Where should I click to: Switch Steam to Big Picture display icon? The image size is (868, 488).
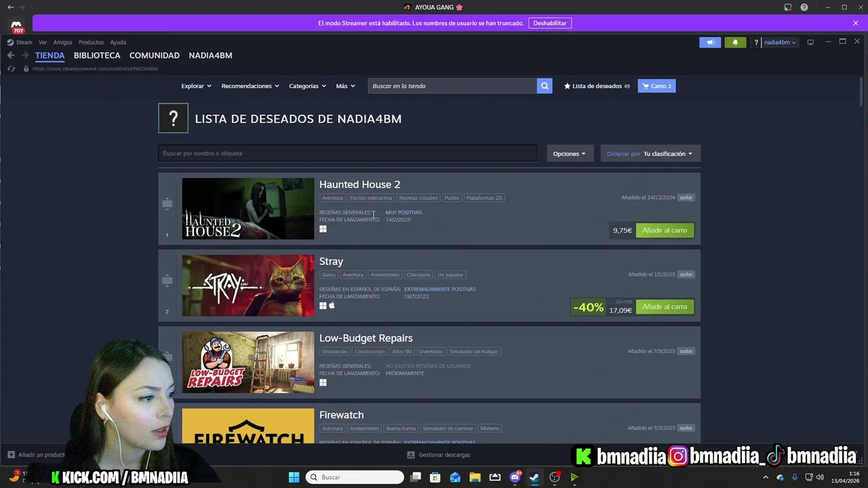810,42
